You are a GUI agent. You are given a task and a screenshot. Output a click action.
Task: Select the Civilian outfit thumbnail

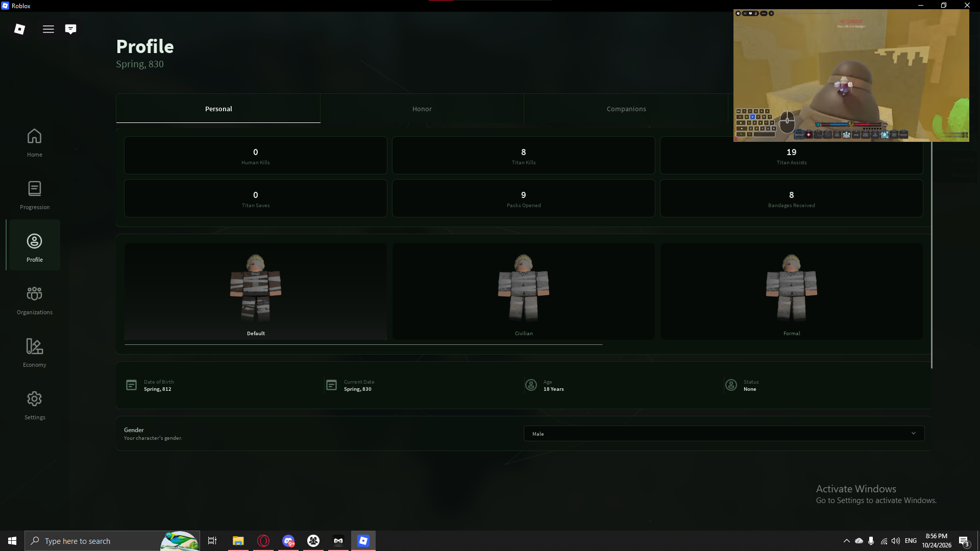pos(524,291)
